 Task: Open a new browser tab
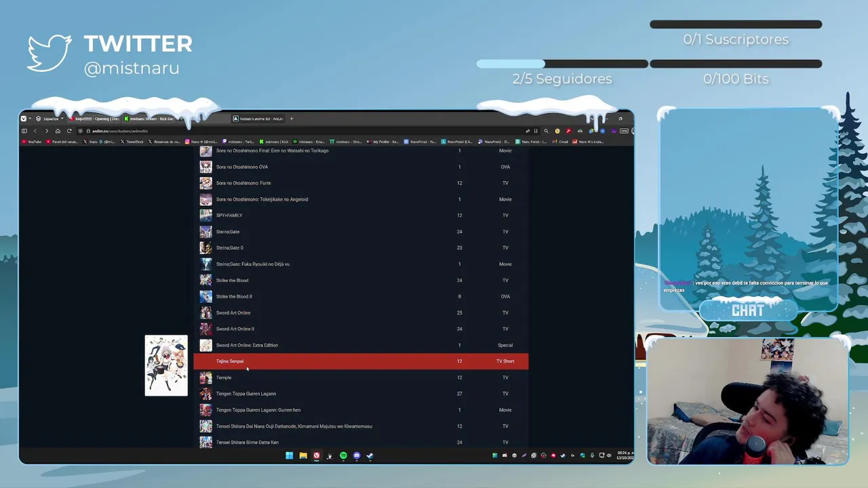click(x=292, y=119)
